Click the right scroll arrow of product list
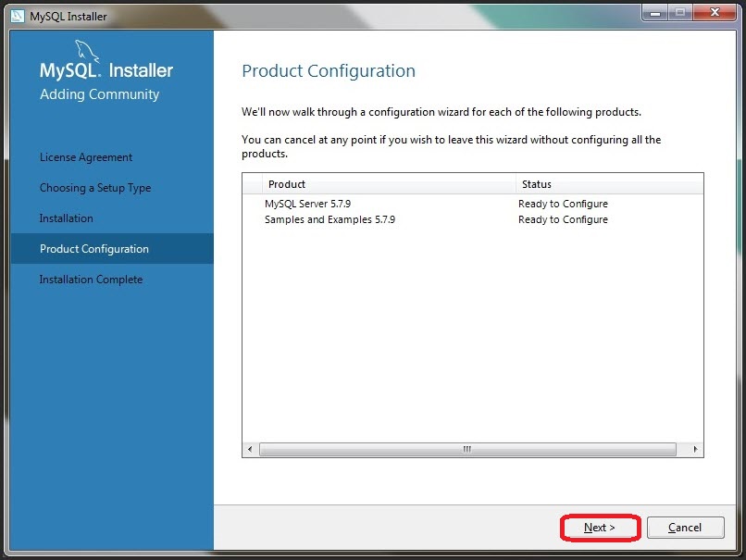The image size is (746, 560). 695,449
